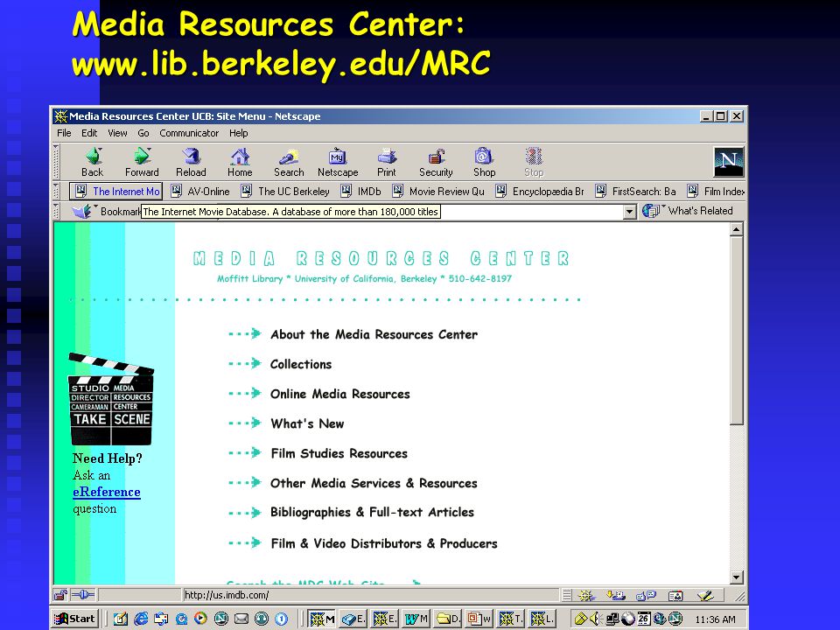Open the Security info padlock button
Viewport: 840px width, 630px height.
click(x=436, y=163)
